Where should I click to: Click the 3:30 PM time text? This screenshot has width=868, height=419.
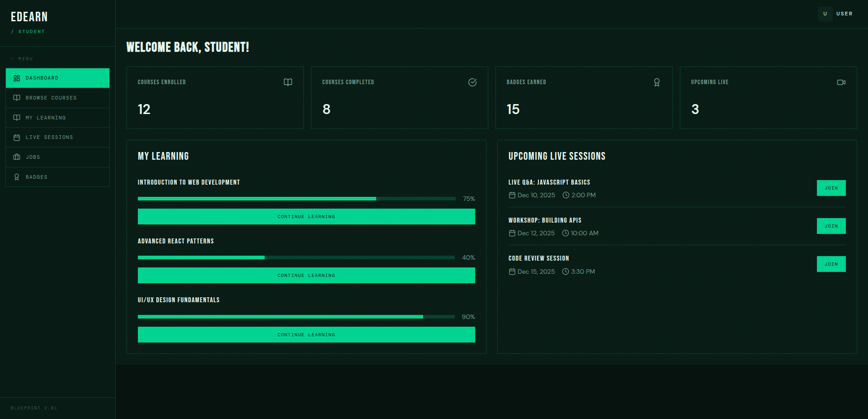pos(583,271)
